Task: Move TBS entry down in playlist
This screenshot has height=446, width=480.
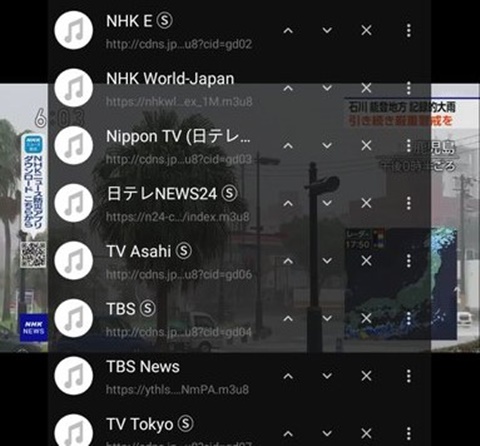Action: pyautogui.click(x=327, y=319)
